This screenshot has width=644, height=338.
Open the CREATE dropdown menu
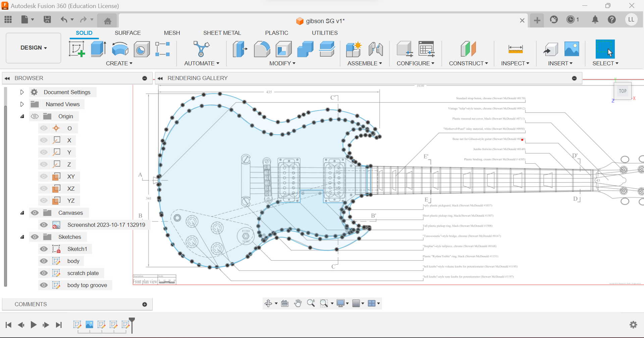click(119, 63)
